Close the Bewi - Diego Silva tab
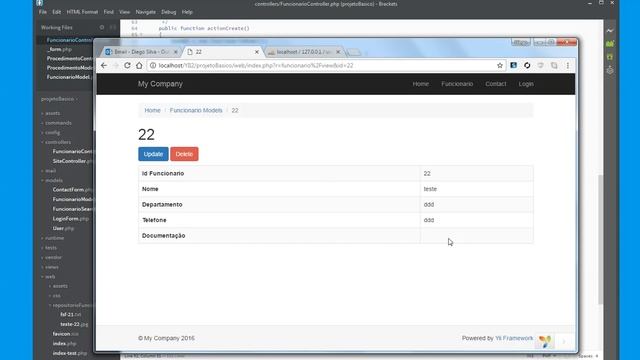Screen dimensions: 640x360 point(176,52)
